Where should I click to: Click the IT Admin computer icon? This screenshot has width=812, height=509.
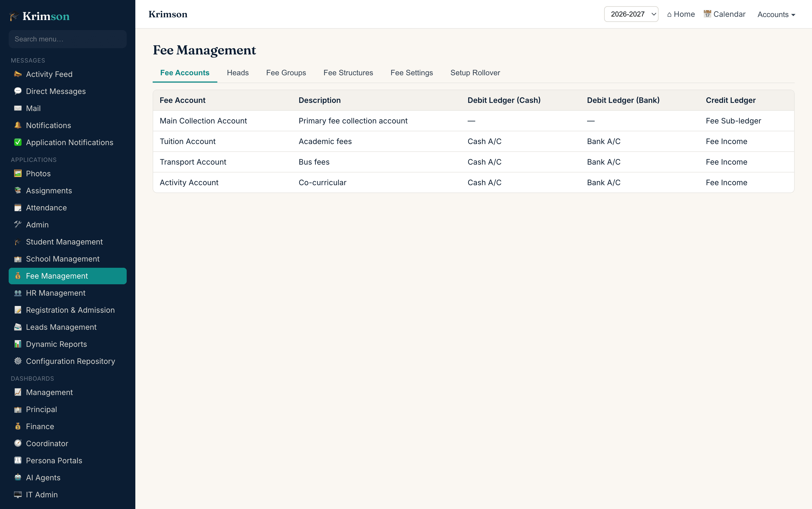coord(18,495)
